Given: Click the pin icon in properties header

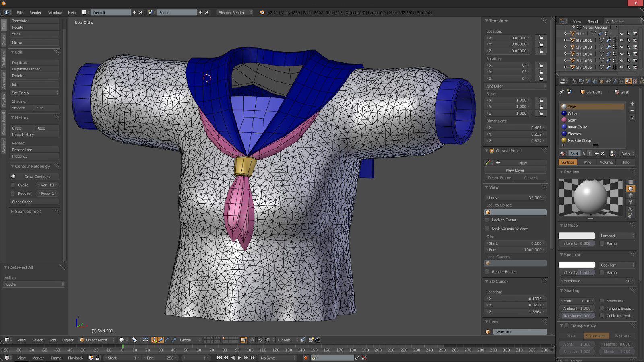Looking at the screenshot, I should pos(562,92).
